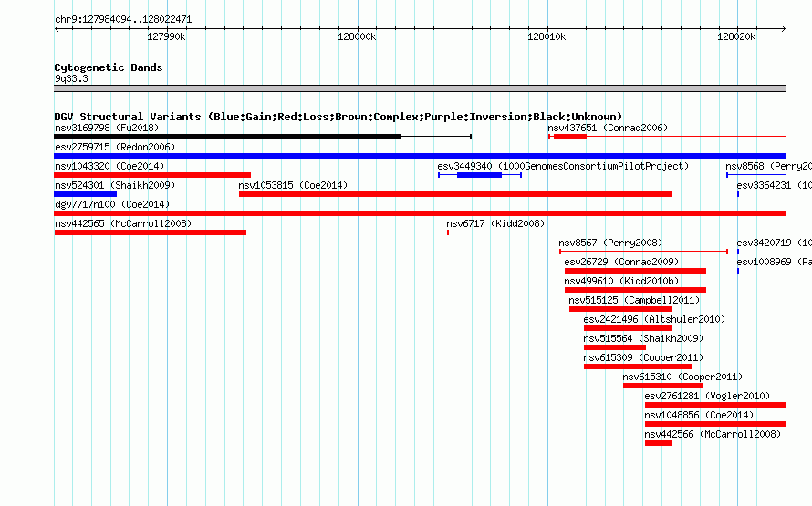This screenshot has width=812, height=506.
Task: Click the 128000k ruler mark
Action: click(x=357, y=36)
